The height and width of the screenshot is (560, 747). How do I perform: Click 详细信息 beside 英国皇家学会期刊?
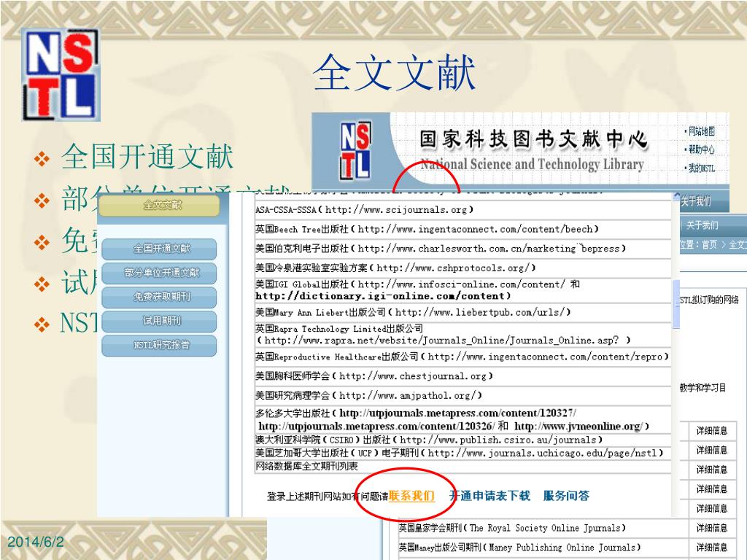click(712, 528)
